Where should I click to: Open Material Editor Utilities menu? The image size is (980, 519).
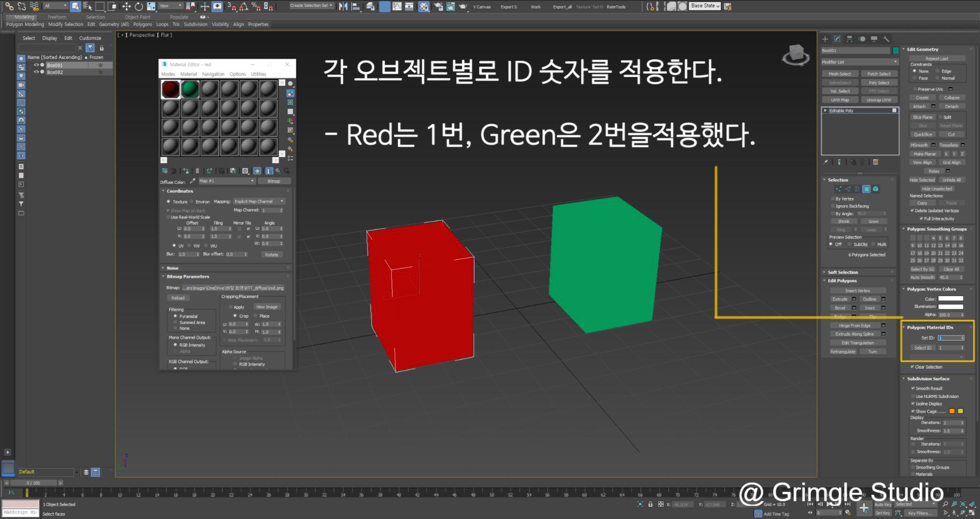click(x=259, y=74)
